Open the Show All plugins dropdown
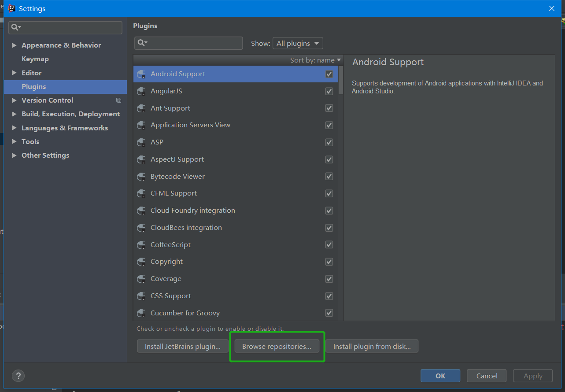The height and width of the screenshot is (392, 565). pyautogui.click(x=298, y=43)
